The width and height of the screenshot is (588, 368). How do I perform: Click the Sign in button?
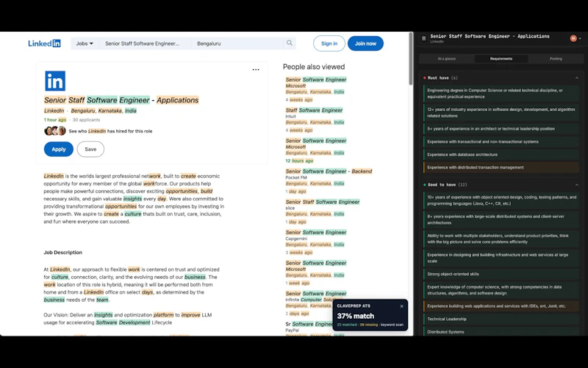tap(329, 43)
